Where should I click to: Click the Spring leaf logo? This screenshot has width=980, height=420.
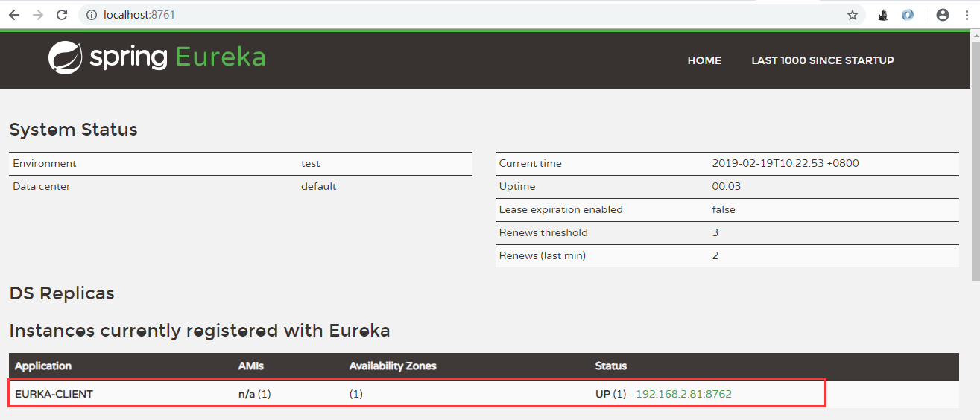[66, 58]
